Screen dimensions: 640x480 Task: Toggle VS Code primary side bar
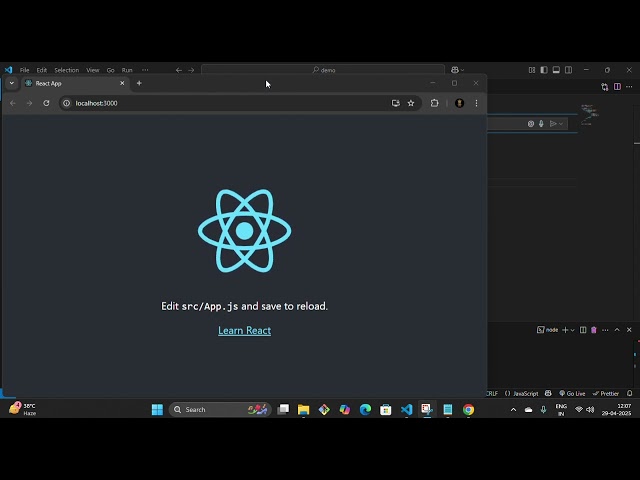(544, 70)
